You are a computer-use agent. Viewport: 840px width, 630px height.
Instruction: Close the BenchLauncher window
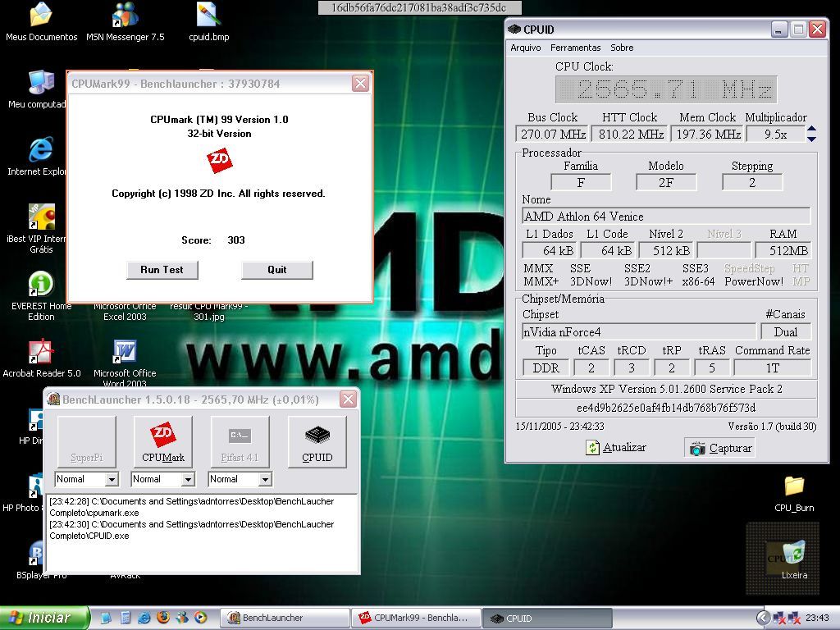pos(348,399)
